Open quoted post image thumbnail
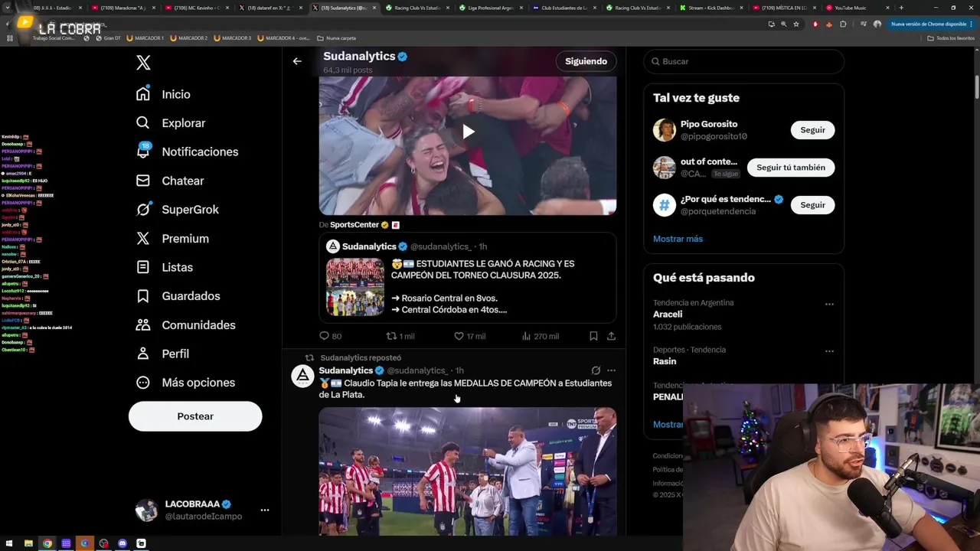Viewport: 980px width, 551px height. tap(355, 287)
